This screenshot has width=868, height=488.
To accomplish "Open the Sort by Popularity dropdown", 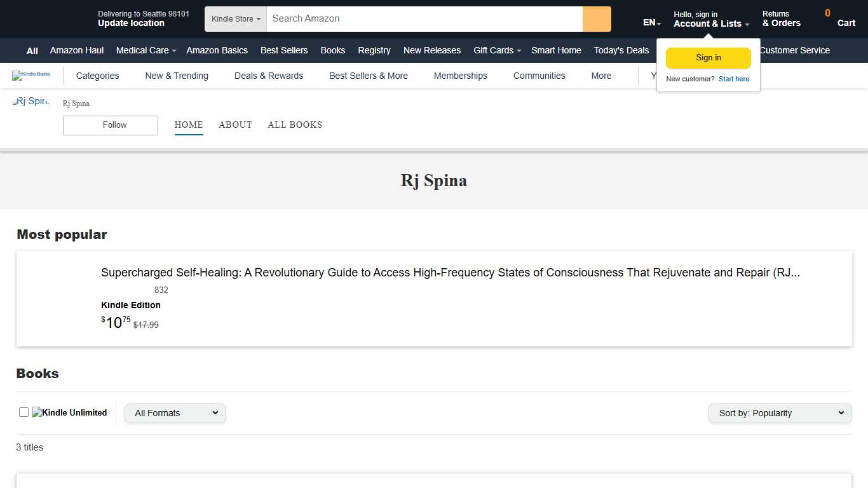I will click(779, 413).
